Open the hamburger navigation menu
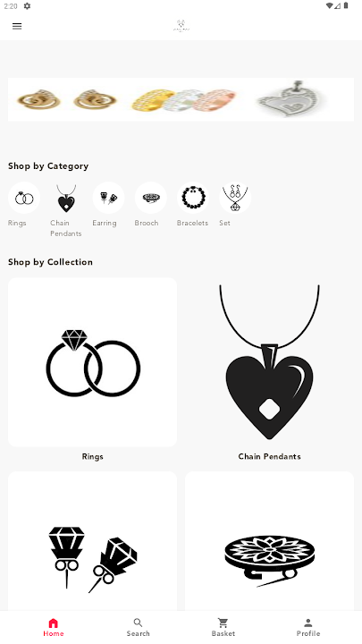This screenshot has height=644, width=362. click(17, 26)
